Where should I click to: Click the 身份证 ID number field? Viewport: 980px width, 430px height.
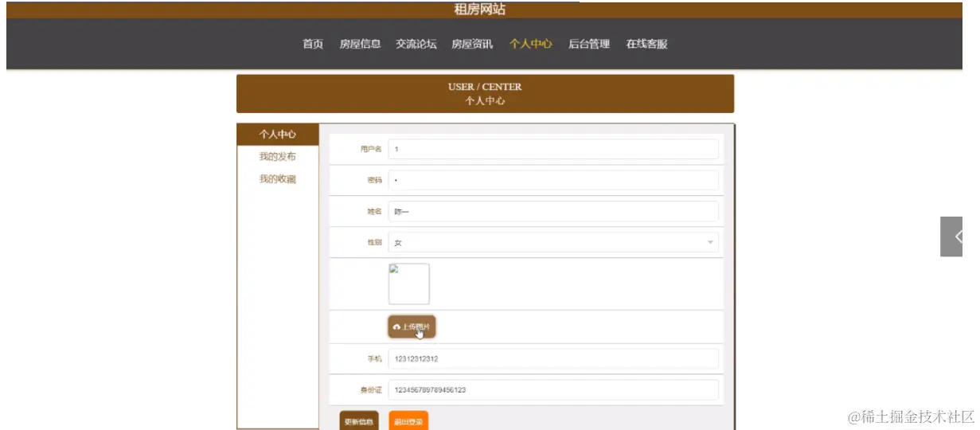click(553, 390)
